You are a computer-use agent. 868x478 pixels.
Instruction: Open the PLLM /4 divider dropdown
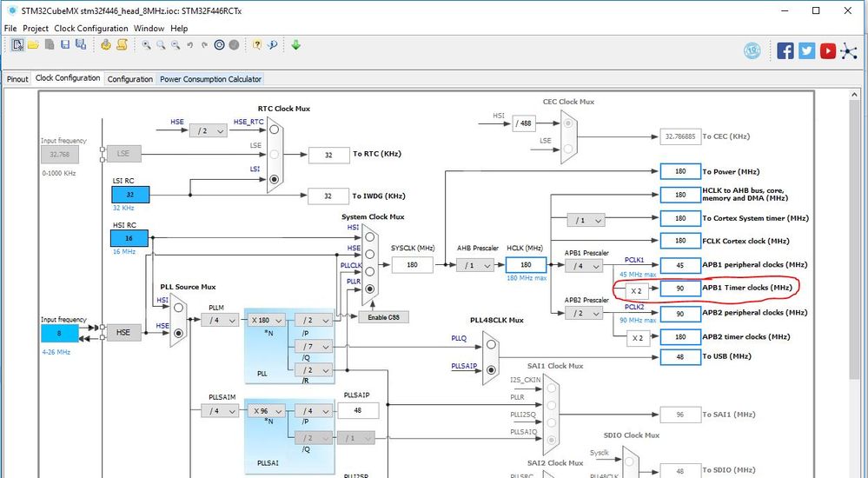(220, 320)
